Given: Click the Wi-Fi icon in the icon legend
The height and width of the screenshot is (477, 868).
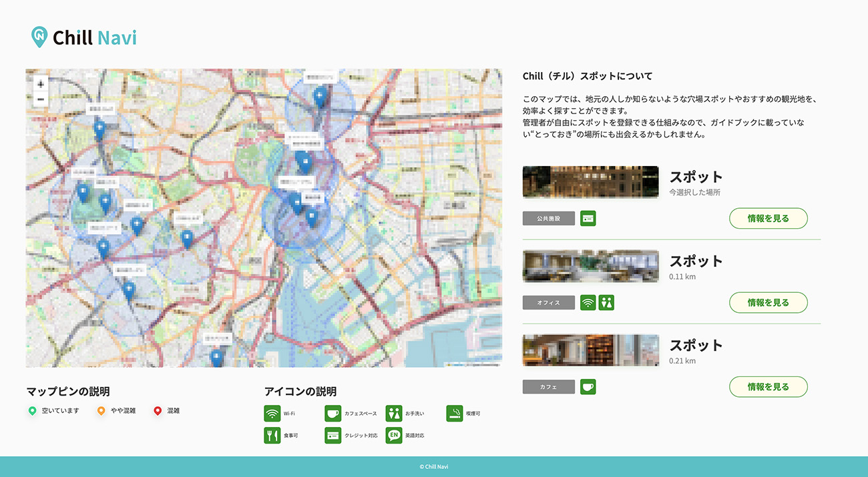Looking at the screenshot, I should pyautogui.click(x=272, y=414).
